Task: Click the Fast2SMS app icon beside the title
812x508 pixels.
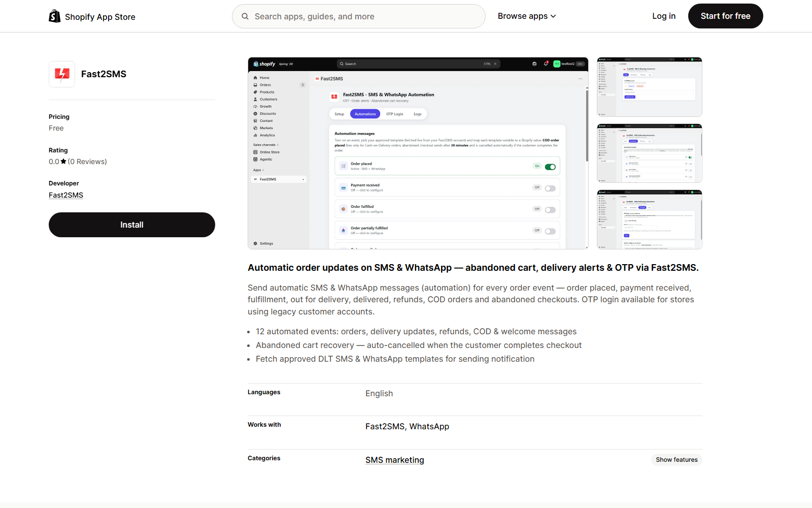Action: 62,74
